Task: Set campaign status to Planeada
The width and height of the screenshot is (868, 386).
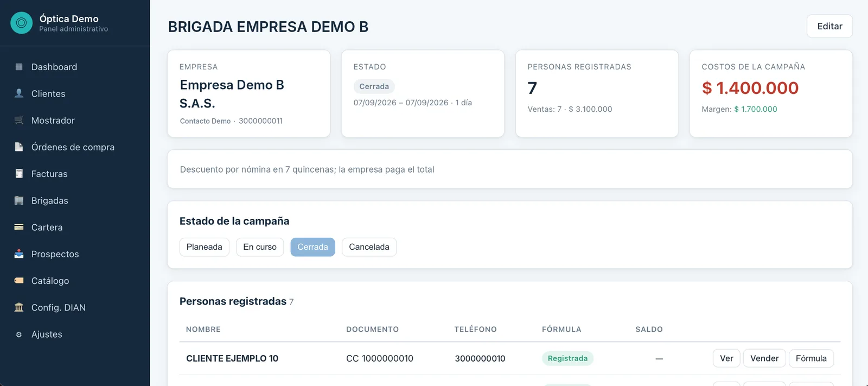Action: click(x=205, y=247)
